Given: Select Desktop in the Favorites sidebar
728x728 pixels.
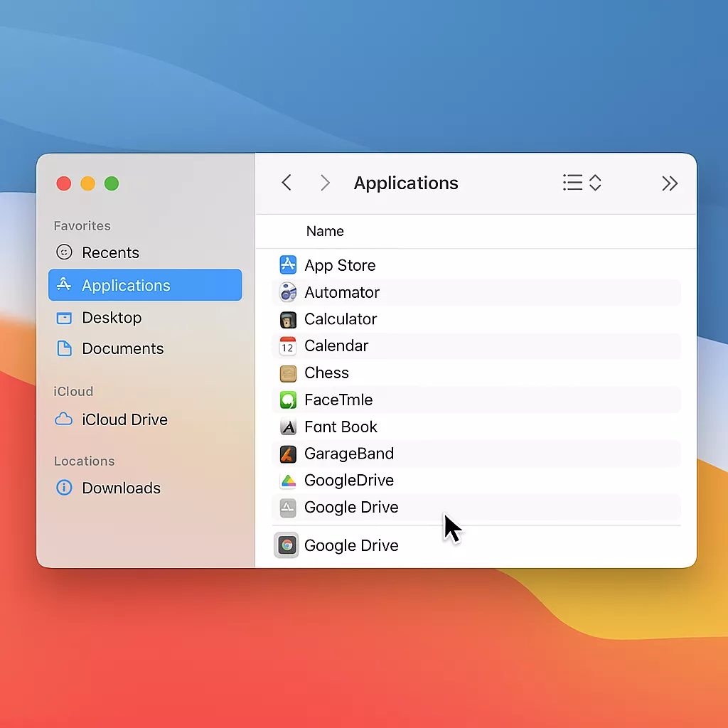Looking at the screenshot, I should pyautogui.click(x=112, y=318).
